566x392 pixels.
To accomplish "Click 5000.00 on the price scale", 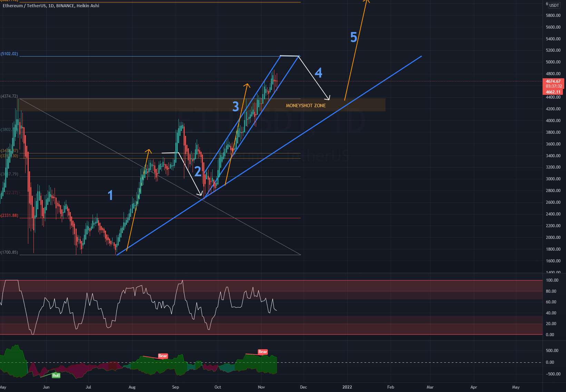I will (x=553, y=62).
